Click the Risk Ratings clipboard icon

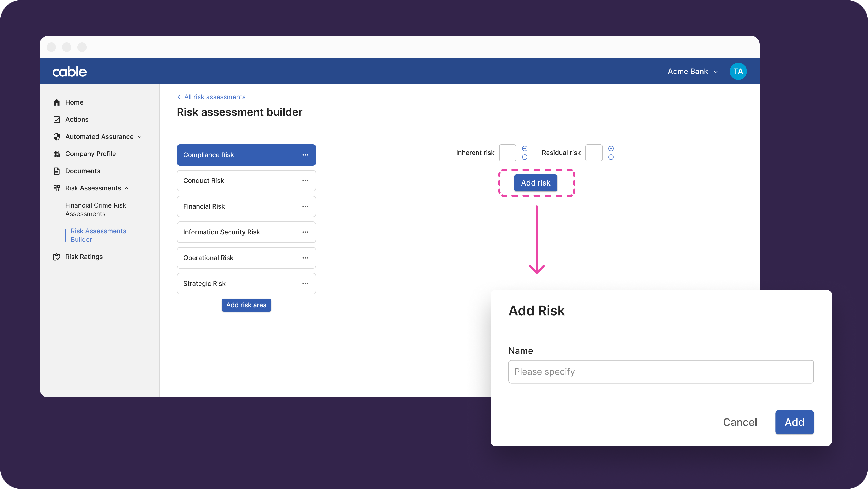[x=57, y=257]
